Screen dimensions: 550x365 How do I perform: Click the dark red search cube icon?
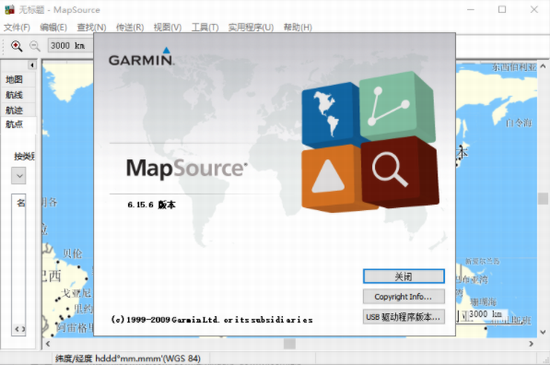[x=400, y=171]
